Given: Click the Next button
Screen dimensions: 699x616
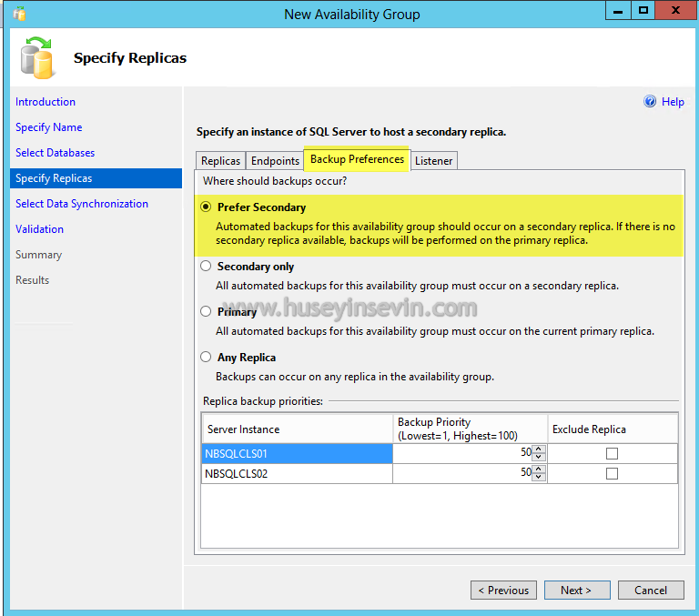Looking at the screenshot, I should (x=577, y=591).
